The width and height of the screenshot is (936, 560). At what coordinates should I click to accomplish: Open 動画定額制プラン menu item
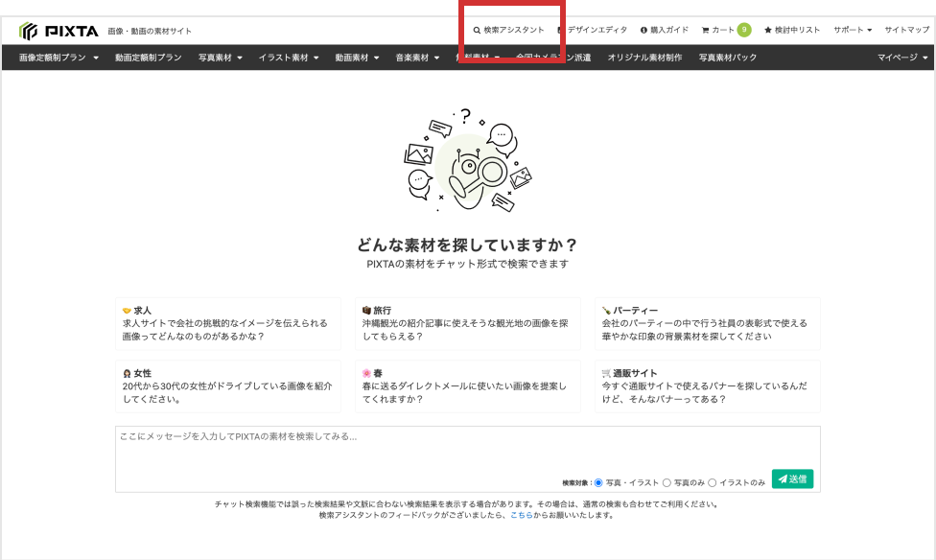pyautogui.click(x=148, y=58)
